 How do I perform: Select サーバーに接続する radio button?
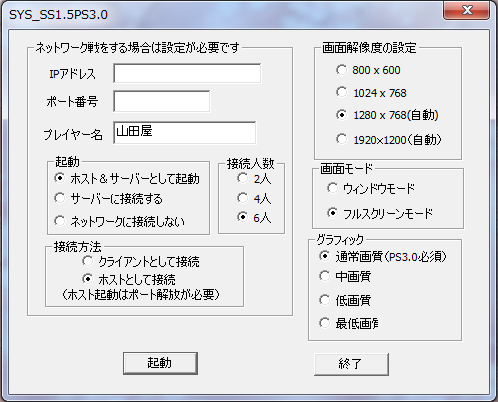(x=108, y=199)
